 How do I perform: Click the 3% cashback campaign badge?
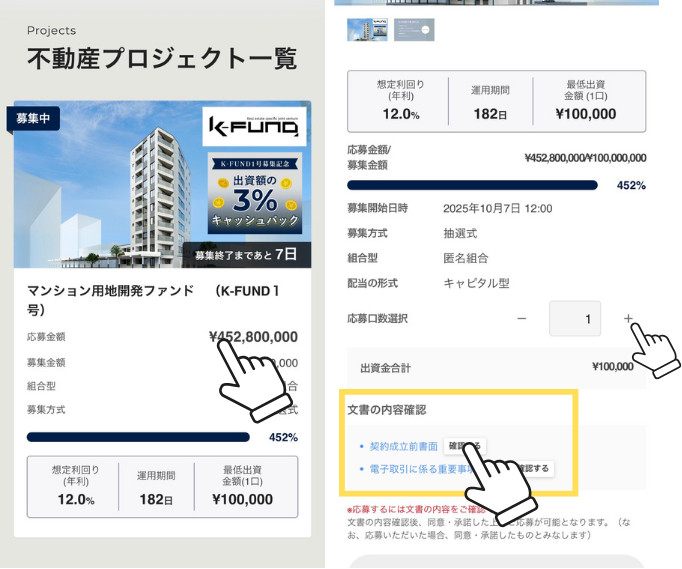(254, 190)
